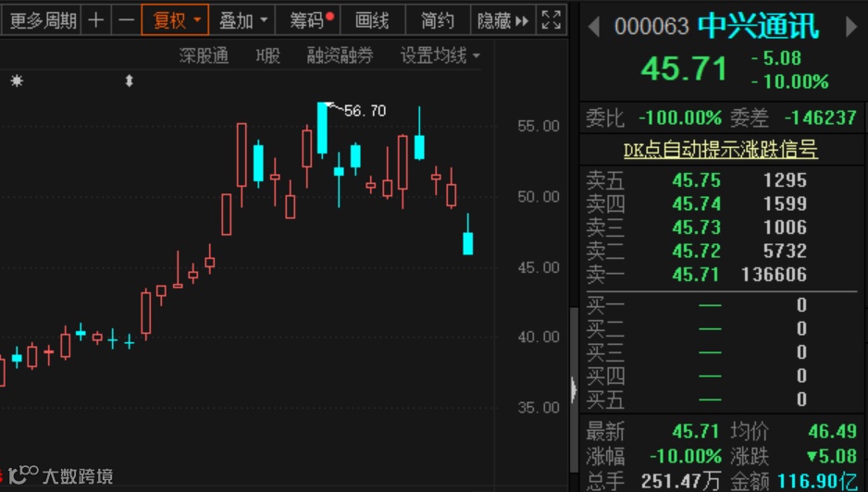Click the latest cyan limit-down candlestick
This screenshot has width=868, height=492.
467,243
